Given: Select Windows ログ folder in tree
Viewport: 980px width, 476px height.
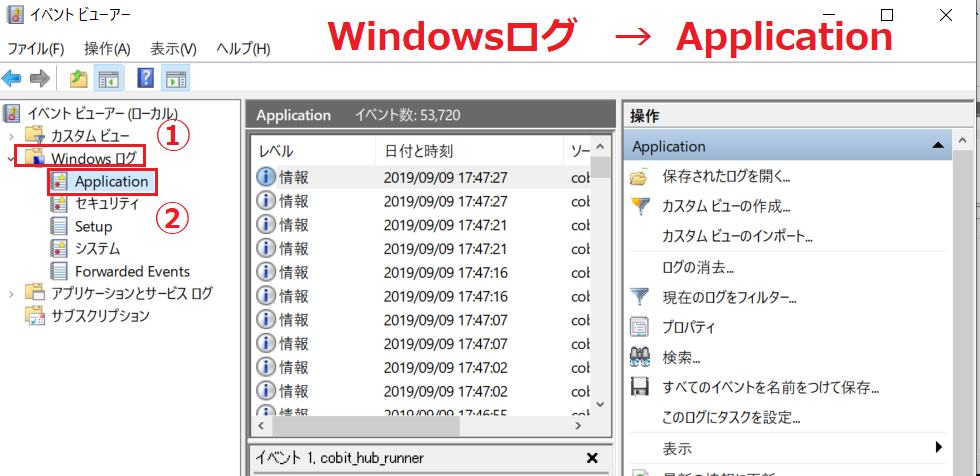Looking at the screenshot, I should pos(94,158).
